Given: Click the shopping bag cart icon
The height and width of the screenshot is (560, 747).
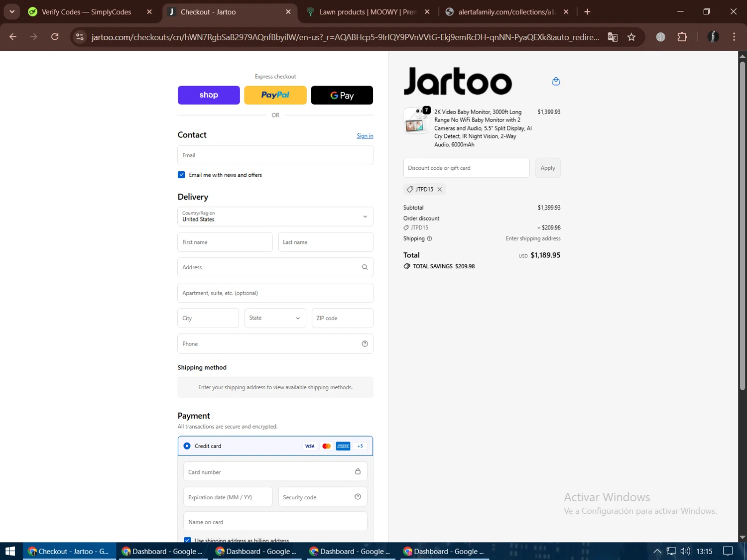Looking at the screenshot, I should click(x=556, y=81).
